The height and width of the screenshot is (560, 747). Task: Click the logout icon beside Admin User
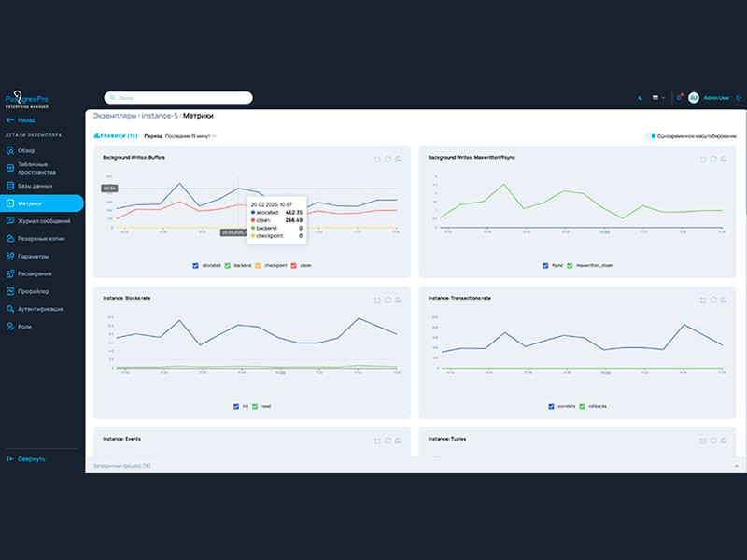[739, 98]
